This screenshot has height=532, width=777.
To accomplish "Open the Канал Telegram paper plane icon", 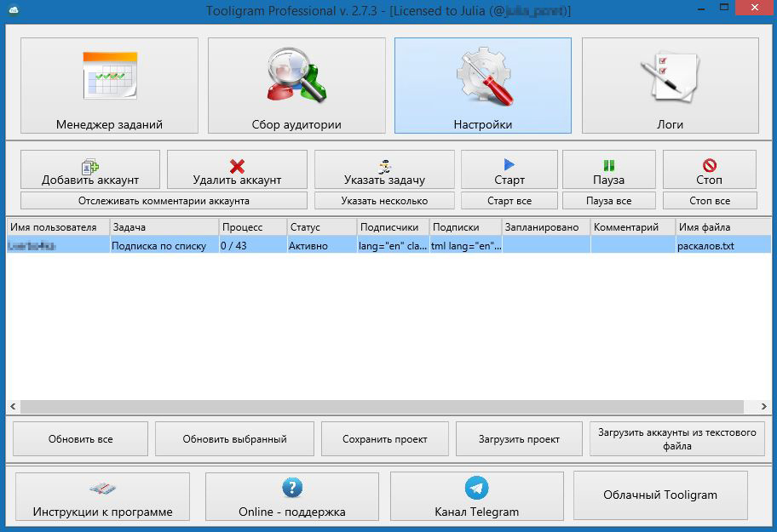I will click(x=477, y=488).
